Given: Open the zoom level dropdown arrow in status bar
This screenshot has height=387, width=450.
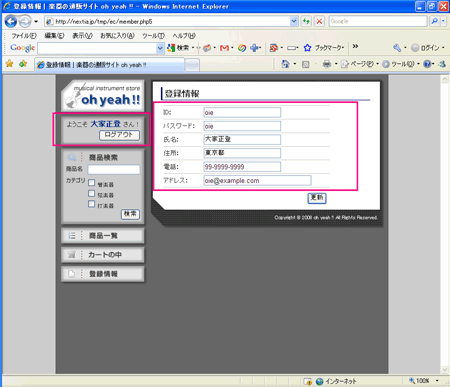Looking at the screenshot, I should pos(437,381).
